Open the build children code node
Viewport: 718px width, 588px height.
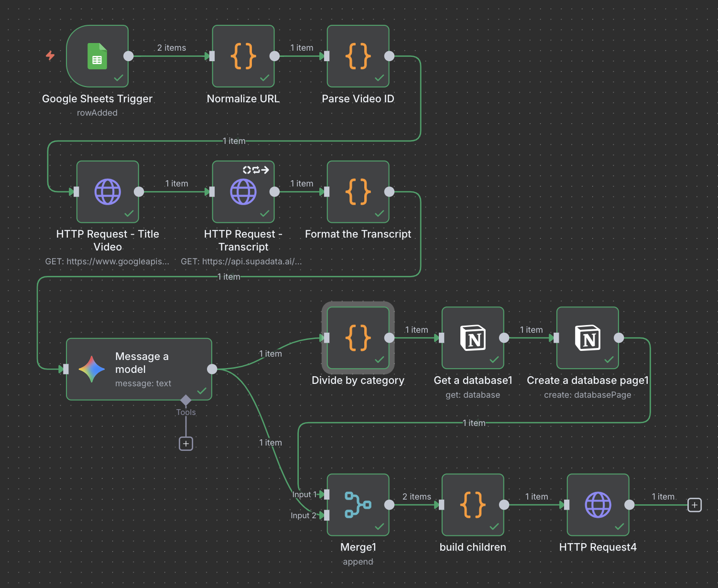point(473,505)
